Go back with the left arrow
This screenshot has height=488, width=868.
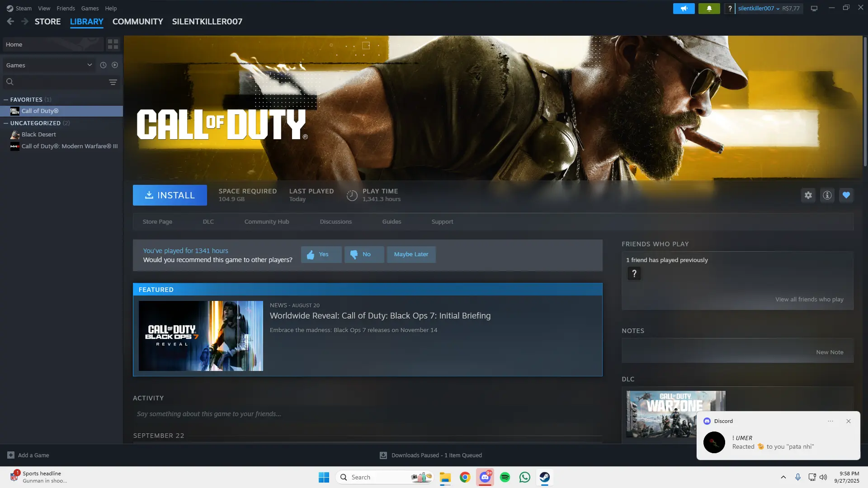pyautogui.click(x=10, y=21)
